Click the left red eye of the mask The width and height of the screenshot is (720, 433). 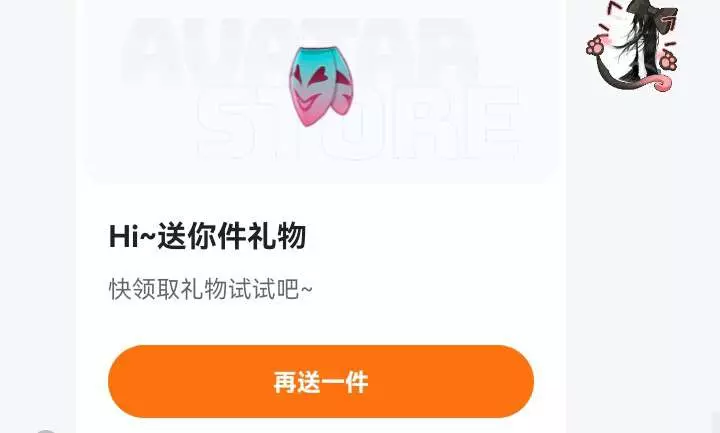pyautogui.click(x=299, y=74)
